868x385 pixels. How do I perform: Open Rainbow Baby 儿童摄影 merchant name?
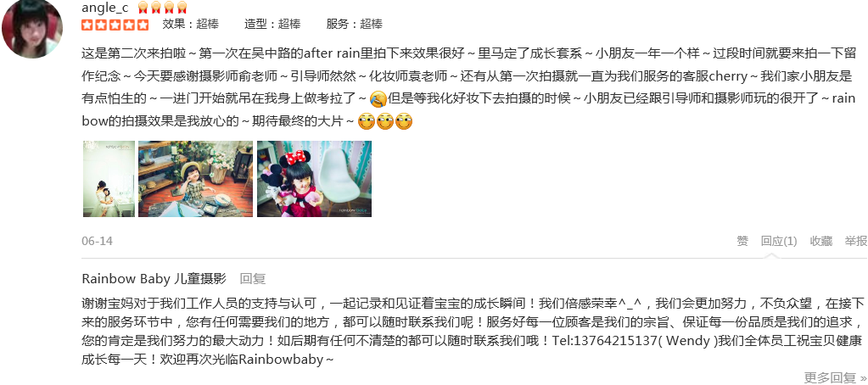point(154,278)
